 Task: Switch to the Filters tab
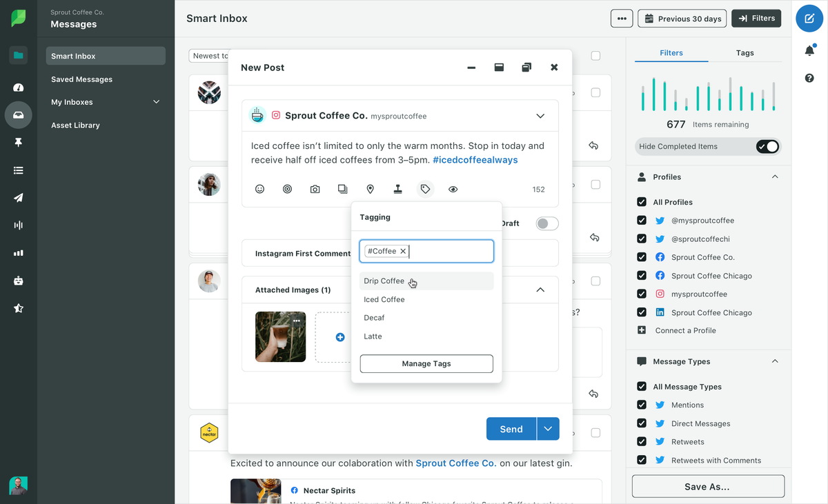671,52
